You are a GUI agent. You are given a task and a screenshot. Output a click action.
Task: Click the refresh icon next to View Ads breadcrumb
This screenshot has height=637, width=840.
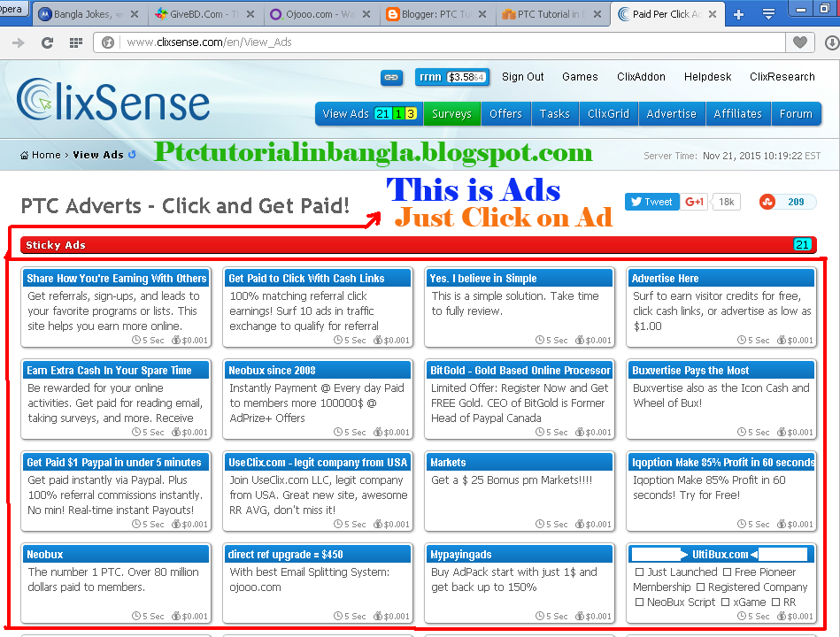pyautogui.click(x=132, y=154)
